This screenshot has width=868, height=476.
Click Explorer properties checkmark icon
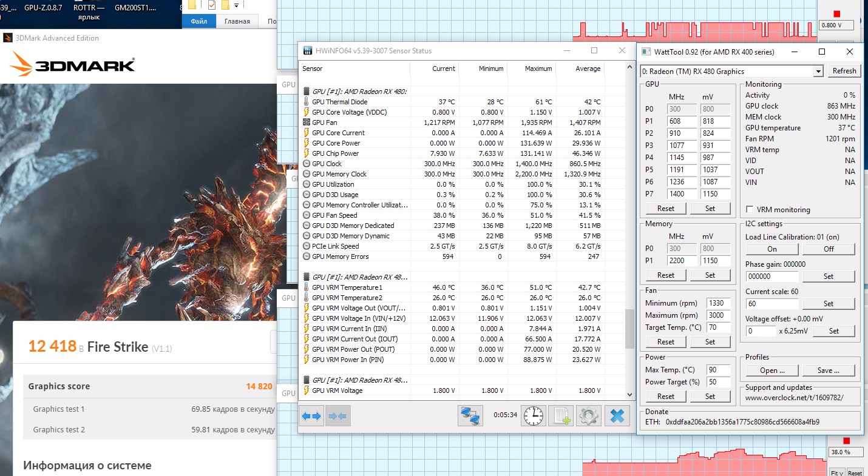pos(212,5)
